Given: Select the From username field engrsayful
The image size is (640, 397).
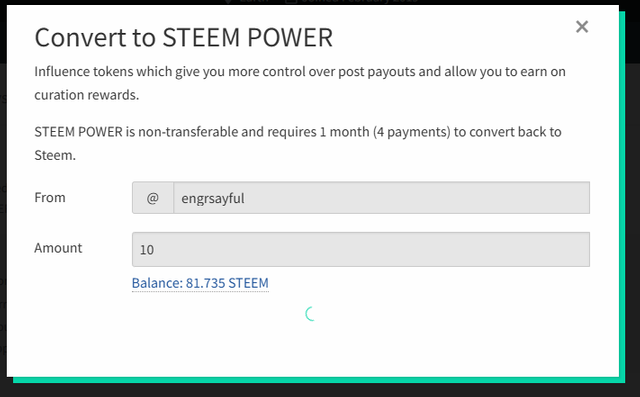Looking at the screenshot, I should (381, 198).
